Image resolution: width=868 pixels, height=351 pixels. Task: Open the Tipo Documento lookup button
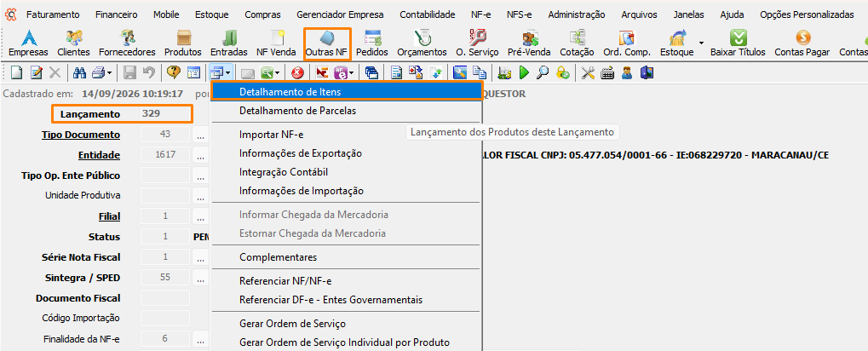pyautogui.click(x=200, y=135)
